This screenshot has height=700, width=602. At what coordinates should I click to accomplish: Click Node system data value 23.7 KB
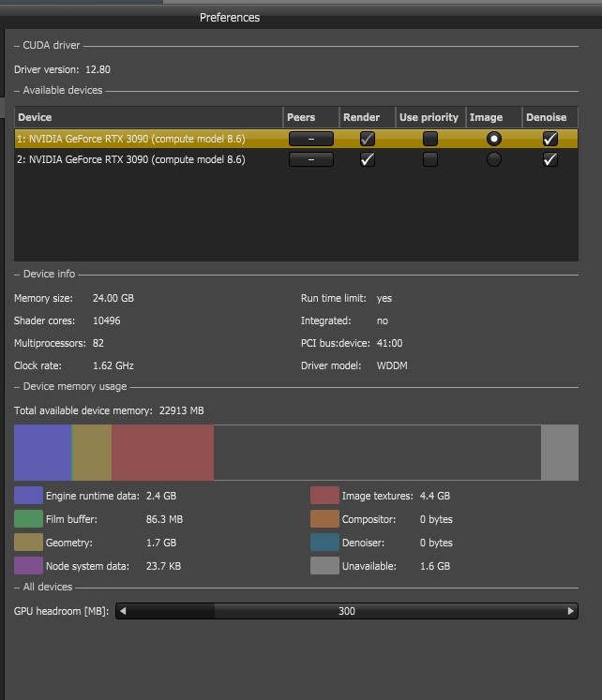coord(163,566)
